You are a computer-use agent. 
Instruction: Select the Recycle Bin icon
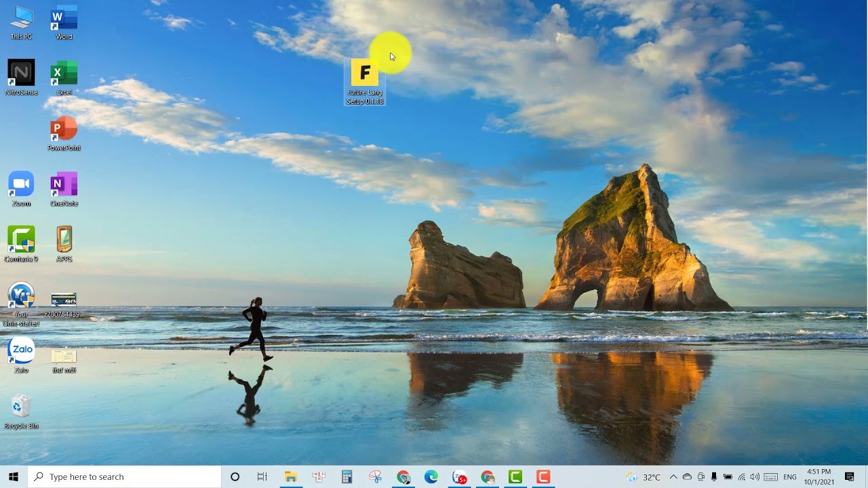21,412
